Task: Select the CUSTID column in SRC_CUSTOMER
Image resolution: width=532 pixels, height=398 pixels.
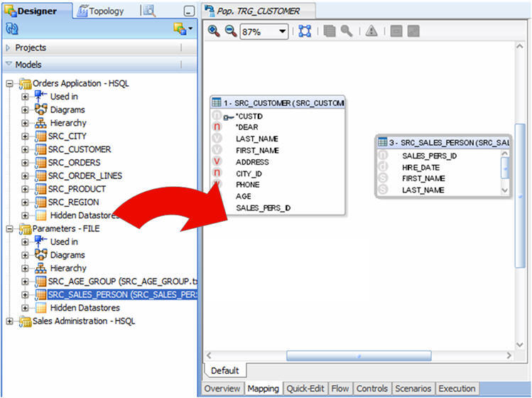Action: [249, 117]
